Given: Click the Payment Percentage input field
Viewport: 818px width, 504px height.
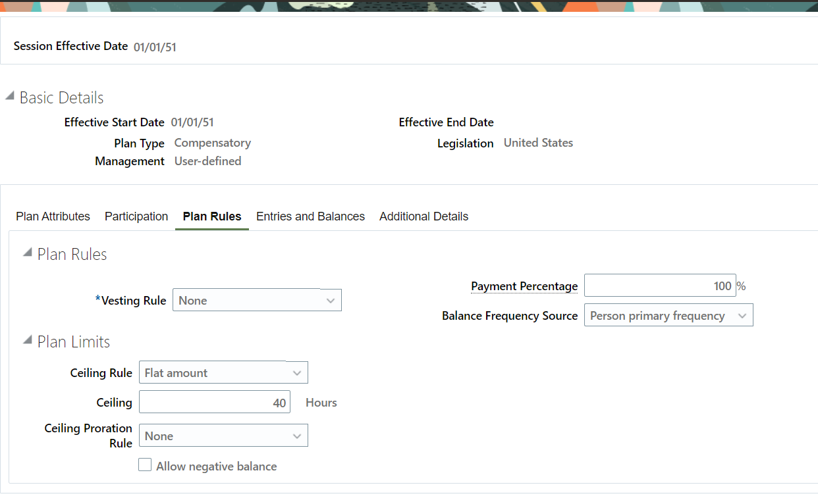Looking at the screenshot, I should pyautogui.click(x=660, y=285).
